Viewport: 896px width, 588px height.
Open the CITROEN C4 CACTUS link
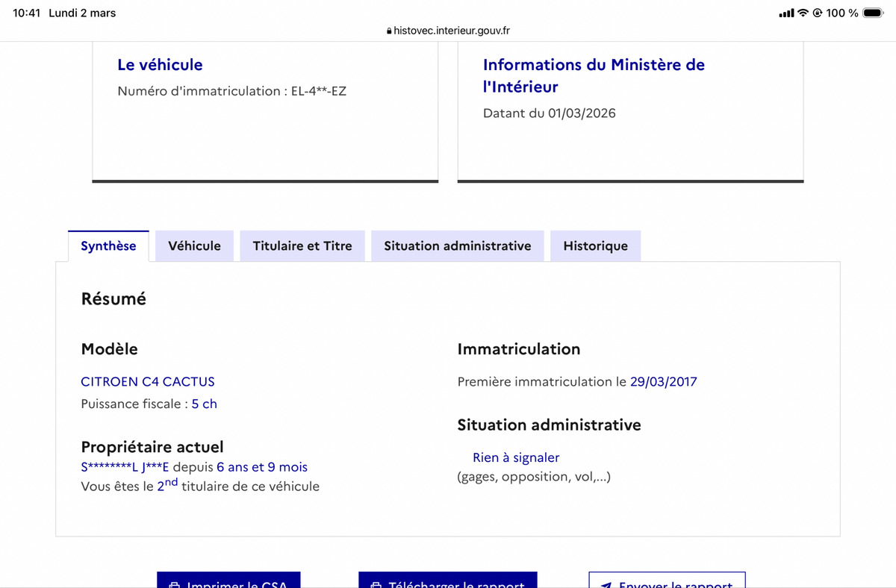pos(147,381)
